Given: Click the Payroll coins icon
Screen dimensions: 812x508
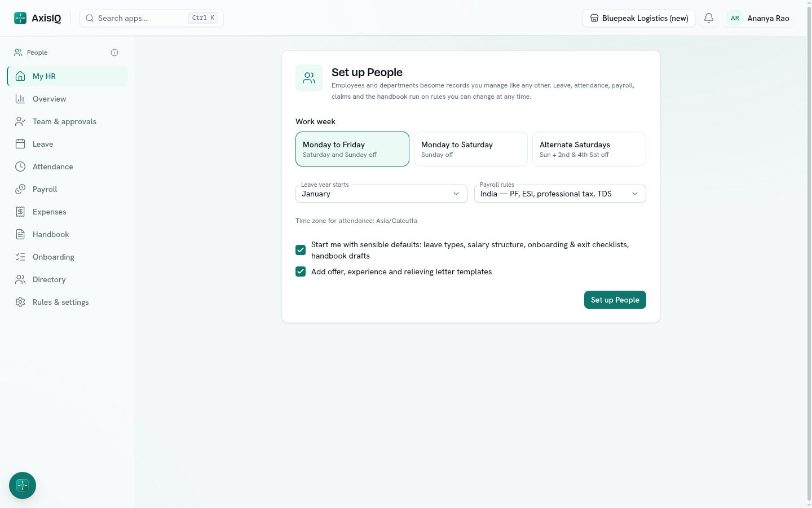Looking at the screenshot, I should tap(20, 189).
